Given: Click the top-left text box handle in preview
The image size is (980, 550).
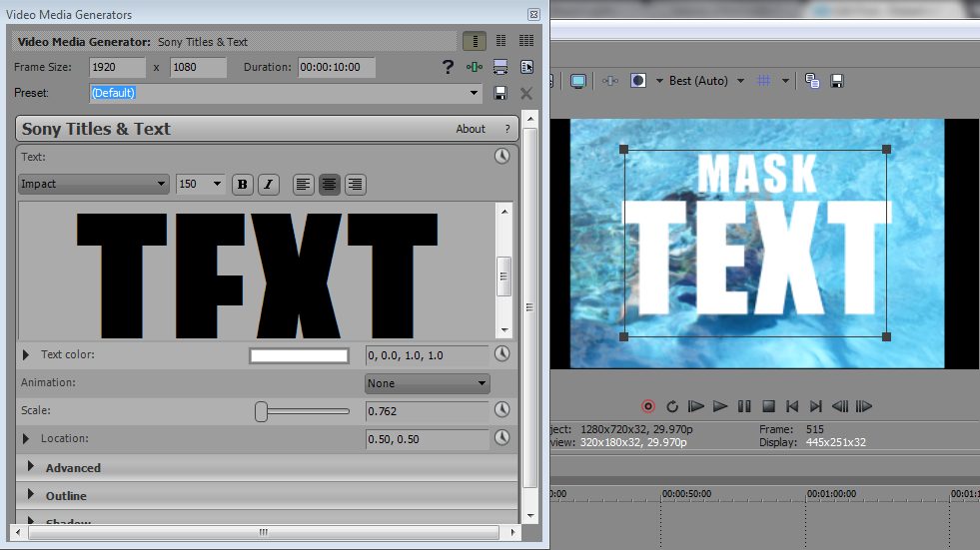Looking at the screenshot, I should (x=623, y=149).
